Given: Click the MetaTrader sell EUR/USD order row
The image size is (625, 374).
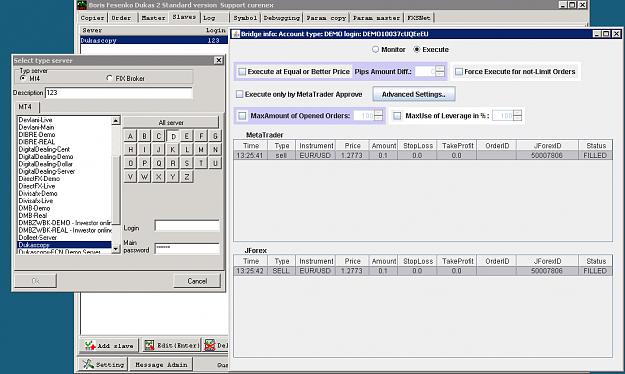Looking at the screenshot, I should click(x=423, y=155).
